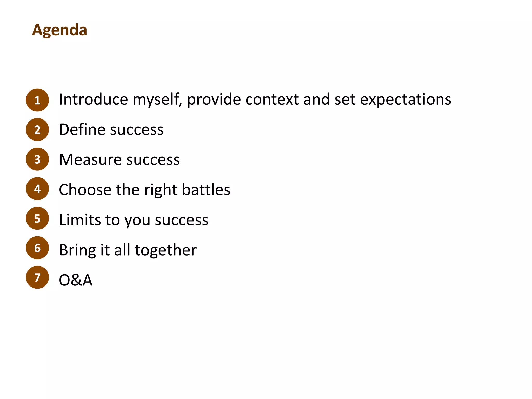Click the number 6 circle badge
The height and width of the screenshot is (399, 532).
[37, 248]
